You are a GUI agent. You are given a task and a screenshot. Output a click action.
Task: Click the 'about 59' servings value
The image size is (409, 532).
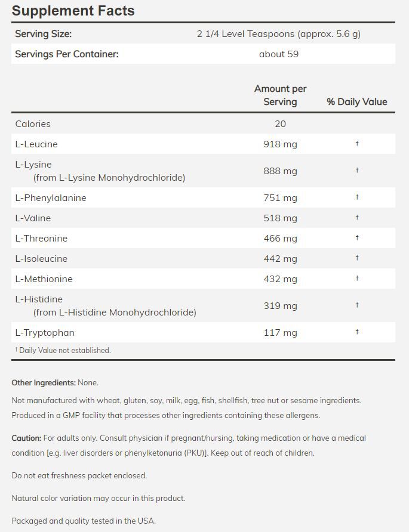279,54
